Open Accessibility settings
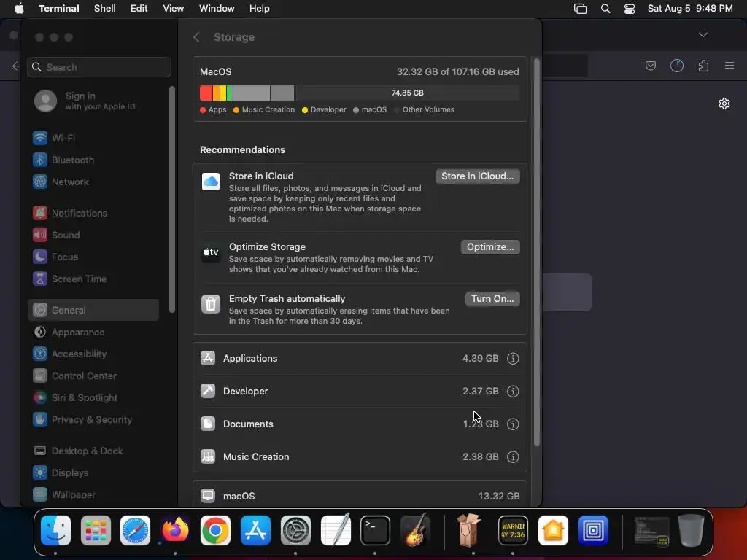 tap(69, 354)
